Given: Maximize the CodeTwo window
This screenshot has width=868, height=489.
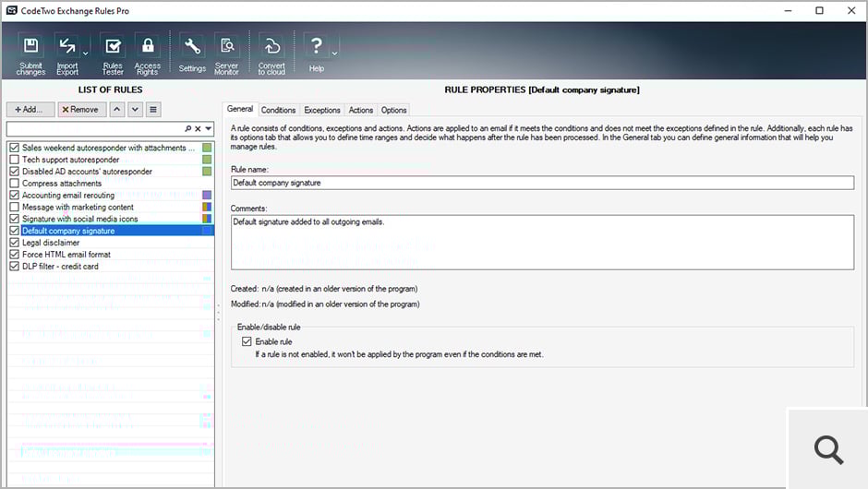Looking at the screenshot, I should coord(819,10).
